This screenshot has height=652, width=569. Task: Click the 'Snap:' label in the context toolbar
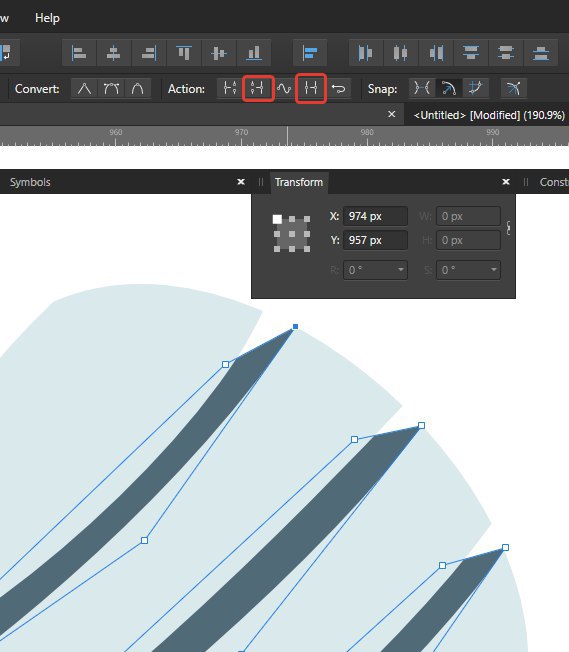(382, 89)
